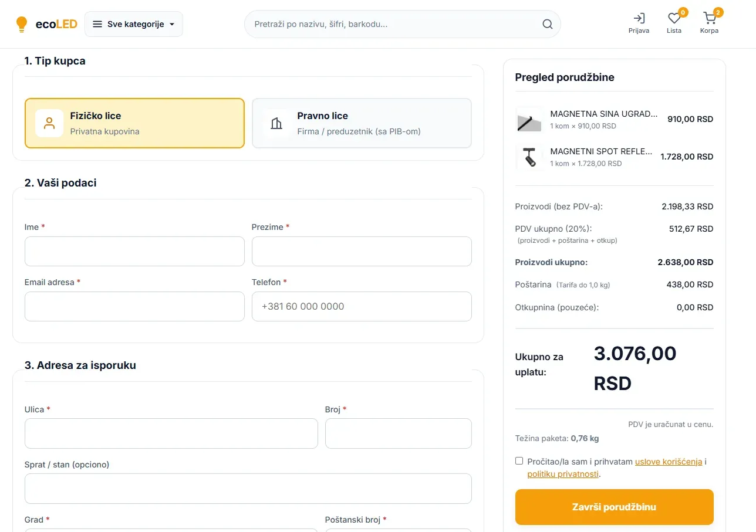This screenshot has height=532, width=756.
Task: Click the 3. Adresa za isporuku heading
Action: click(80, 365)
